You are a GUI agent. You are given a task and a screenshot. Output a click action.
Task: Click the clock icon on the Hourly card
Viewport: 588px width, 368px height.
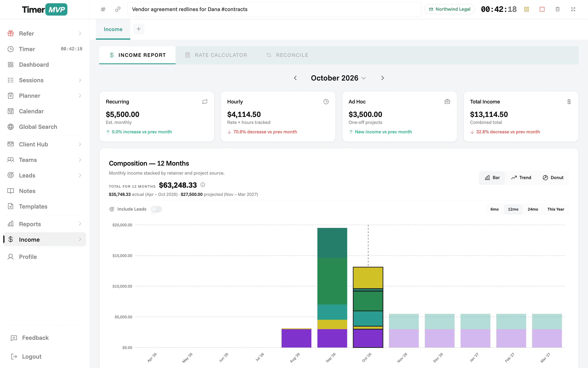(x=326, y=102)
